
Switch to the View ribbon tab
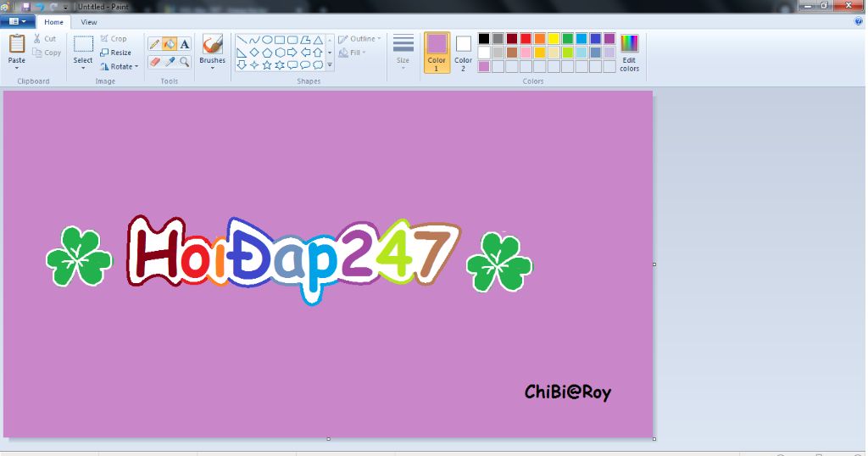point(88,22)
